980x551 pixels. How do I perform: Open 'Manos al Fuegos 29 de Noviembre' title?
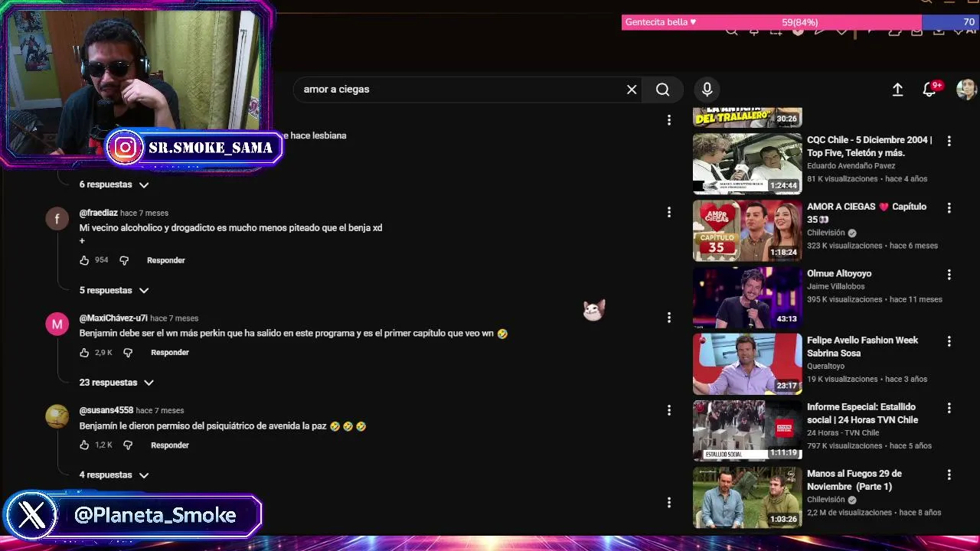point(854,480)
